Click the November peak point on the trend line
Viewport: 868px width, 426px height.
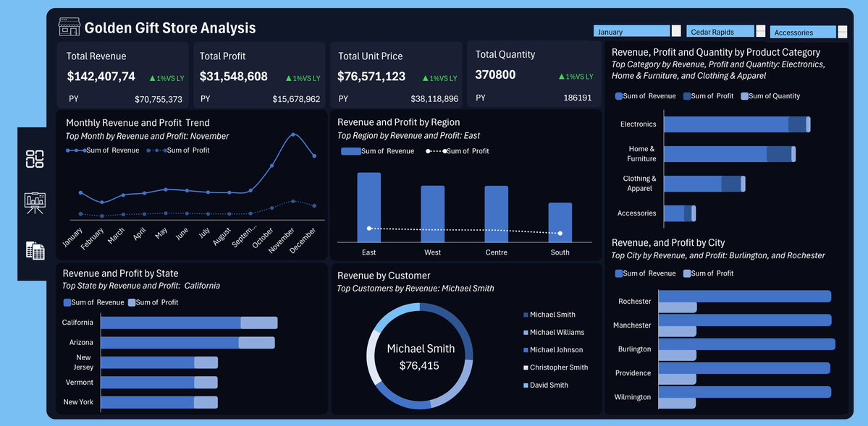tap(292, 134)
